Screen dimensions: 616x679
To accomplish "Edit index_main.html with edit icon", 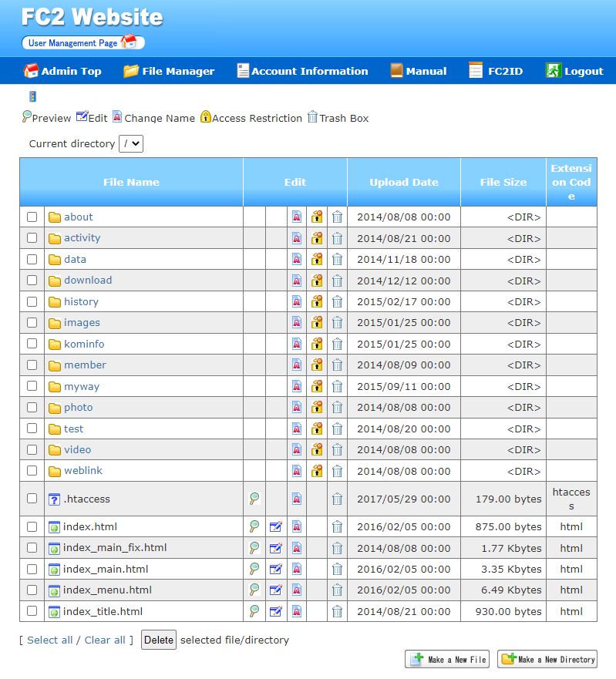I will [x=275, y=569].
